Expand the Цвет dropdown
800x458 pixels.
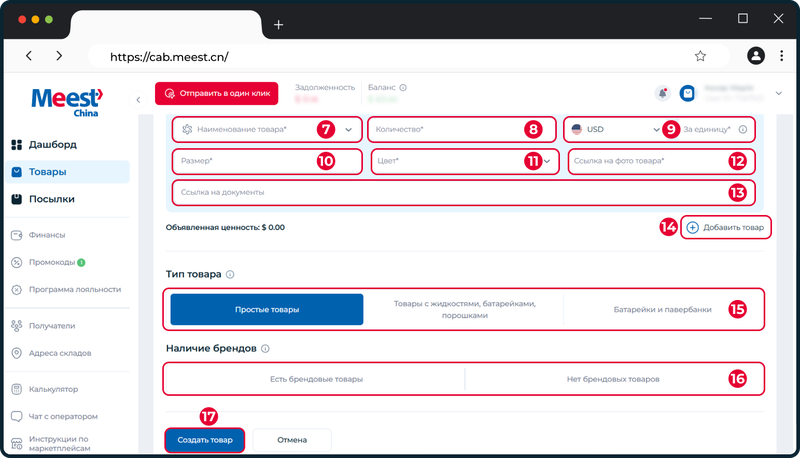pos(547,161)
